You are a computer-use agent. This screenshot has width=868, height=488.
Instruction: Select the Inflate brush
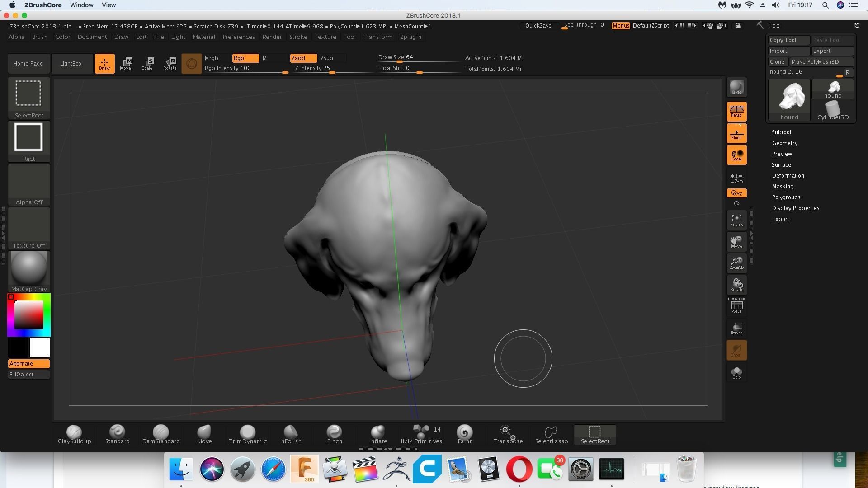(x=378, y=434)
